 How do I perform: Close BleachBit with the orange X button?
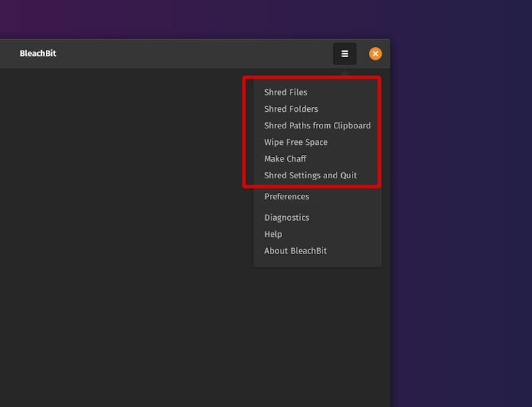tap(375, 54)
